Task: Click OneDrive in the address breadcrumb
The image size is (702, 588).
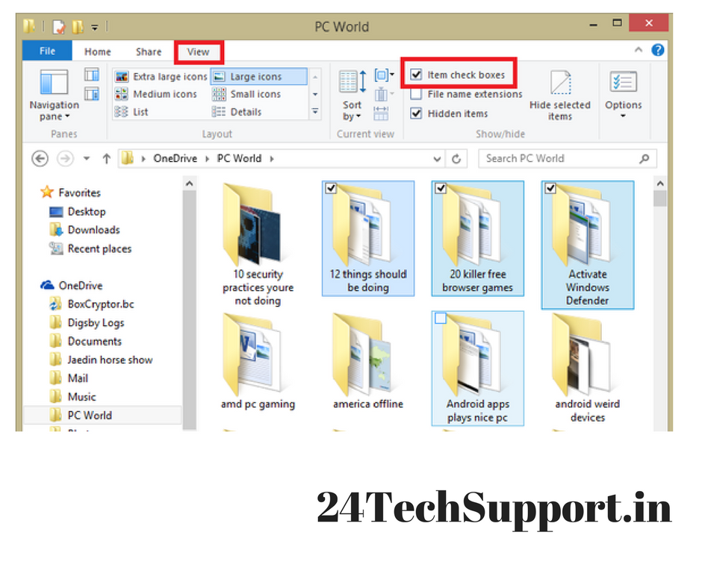Action: (175, 159)
